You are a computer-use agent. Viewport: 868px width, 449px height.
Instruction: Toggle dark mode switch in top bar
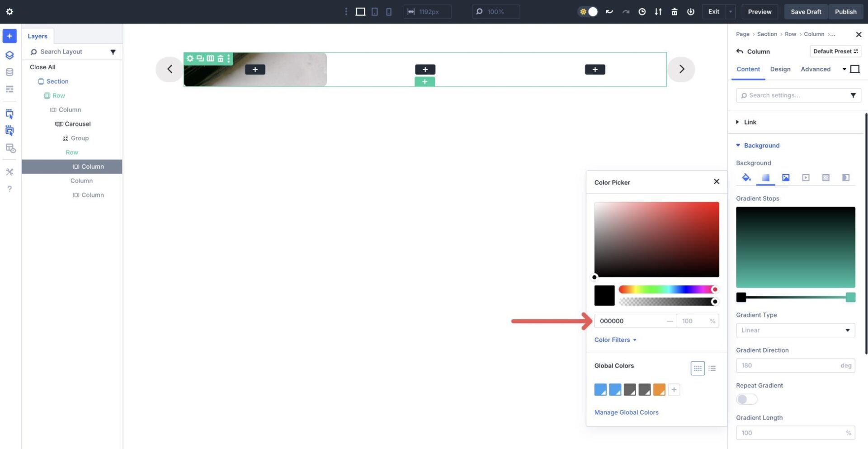[x=588, y=11]
